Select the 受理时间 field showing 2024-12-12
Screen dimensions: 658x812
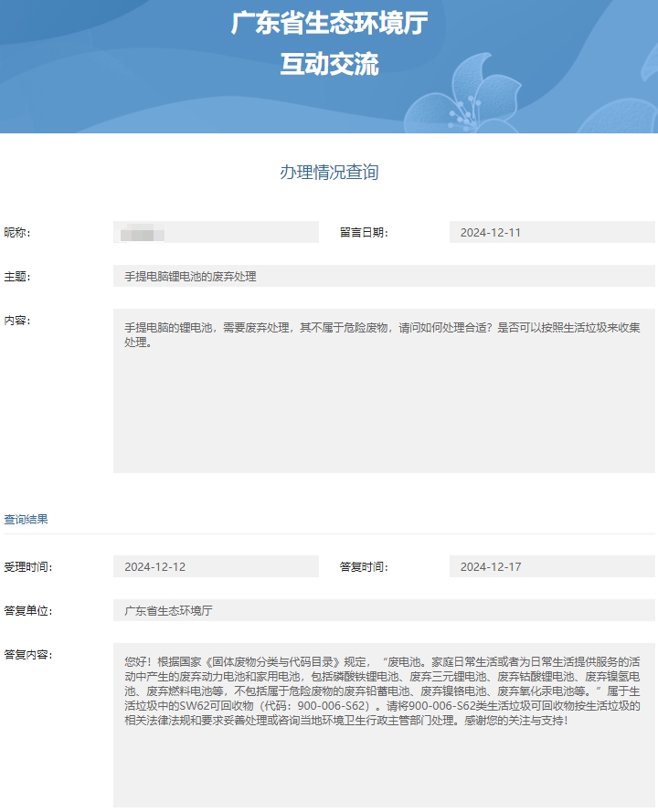(216, 567)
